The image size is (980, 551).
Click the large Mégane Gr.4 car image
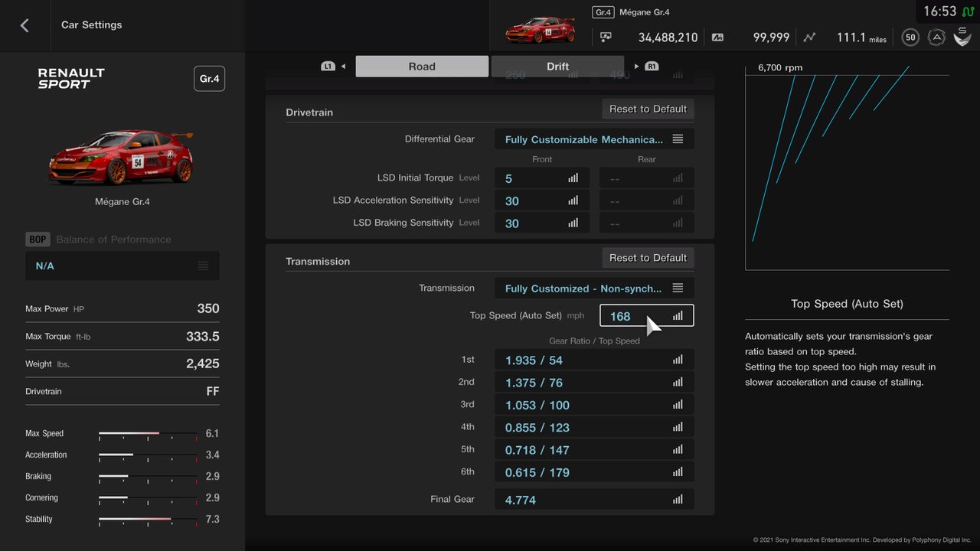[121, 157]
